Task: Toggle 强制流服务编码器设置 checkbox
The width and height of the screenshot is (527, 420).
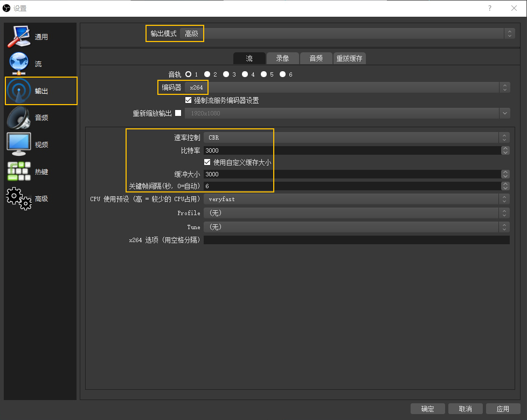Action: click(188, 100)
